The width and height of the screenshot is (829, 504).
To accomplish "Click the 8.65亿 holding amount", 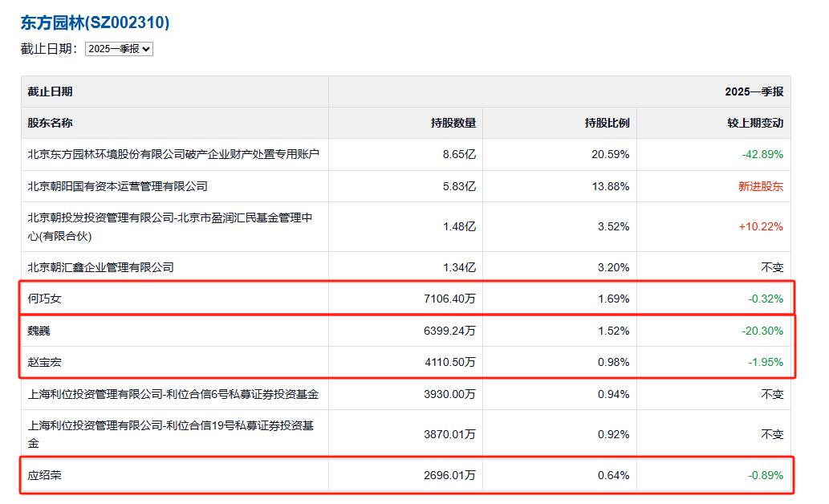I will pyautogui.click(x=459, y=154).
